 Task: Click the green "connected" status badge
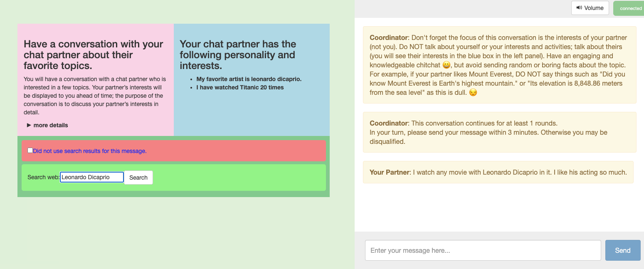click(x=630, y=8)
